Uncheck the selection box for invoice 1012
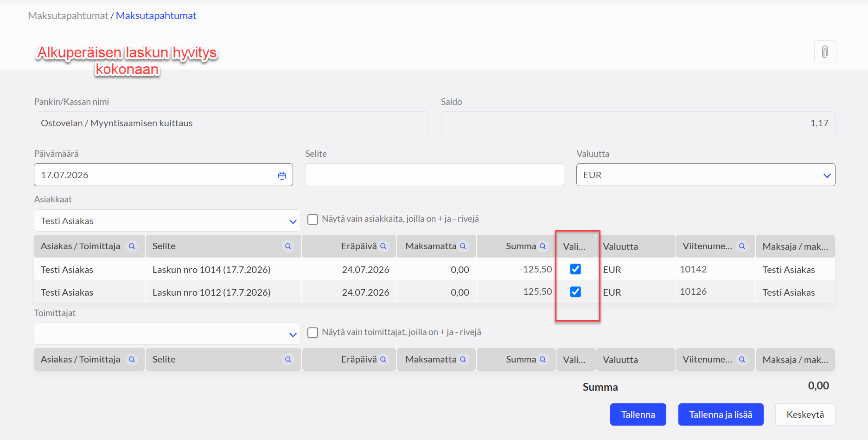868x440 pixels. [x=575, y=292]
